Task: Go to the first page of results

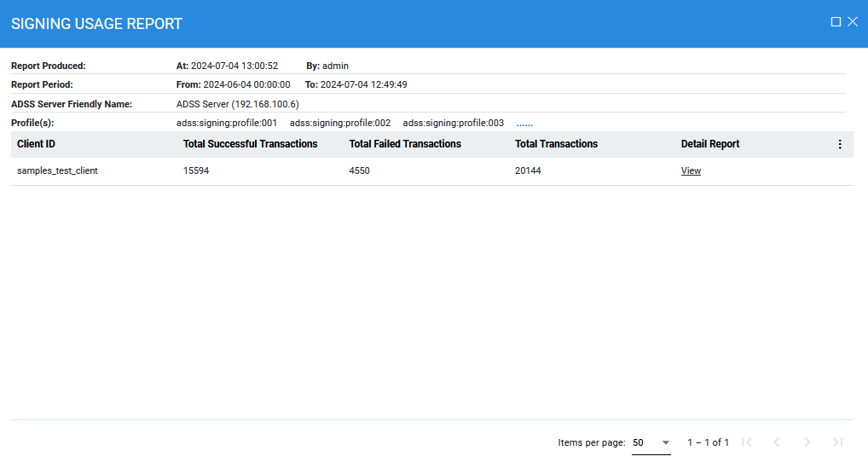Action: click(x=747, y=442)
